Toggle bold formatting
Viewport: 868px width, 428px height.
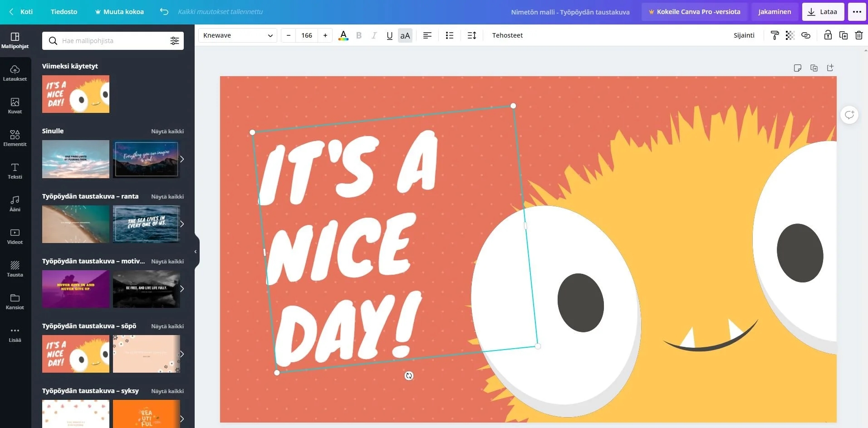point(359,35)
